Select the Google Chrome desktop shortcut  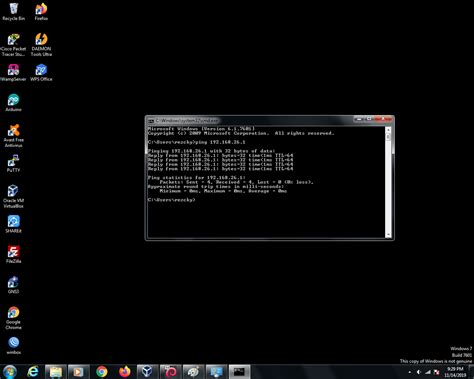coord(13,318)
